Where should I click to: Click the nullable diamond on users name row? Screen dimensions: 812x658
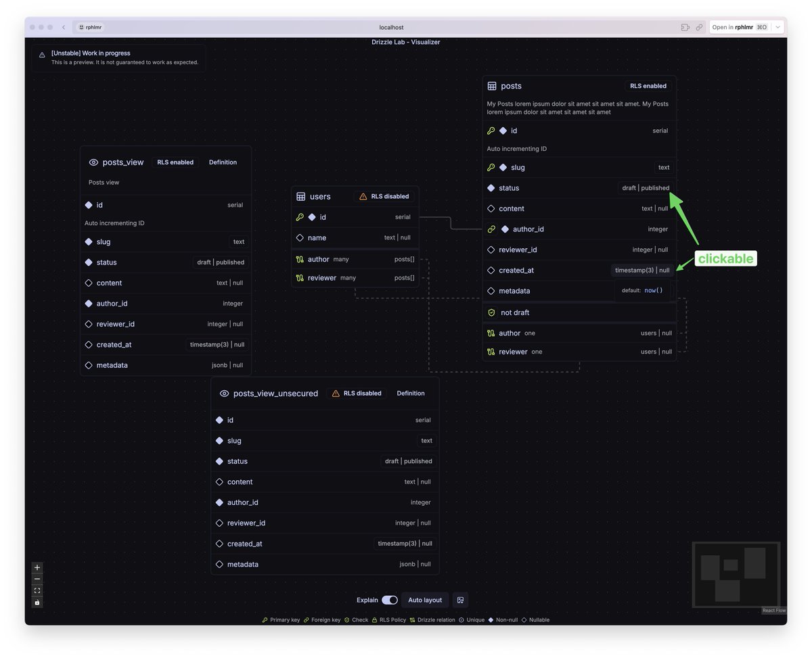click(x=300, y=238)
